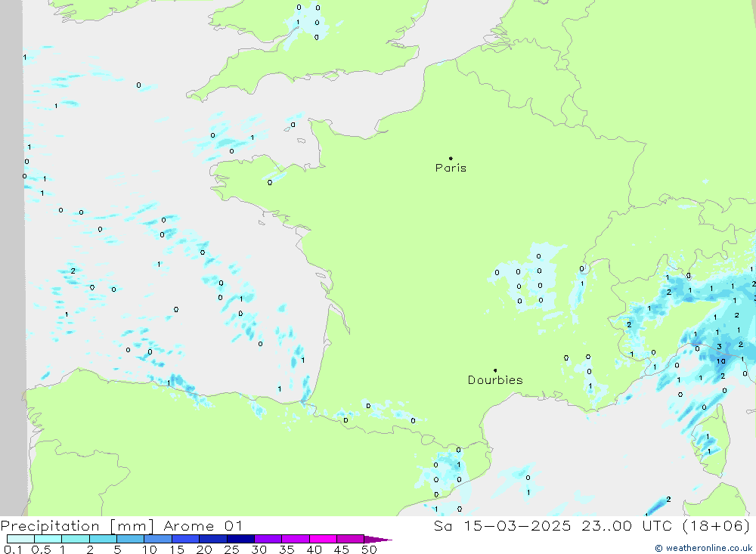Click the '10' precipitation value on the map
Viewport: 756px width, 554px height.
click(x=720, y=361)
